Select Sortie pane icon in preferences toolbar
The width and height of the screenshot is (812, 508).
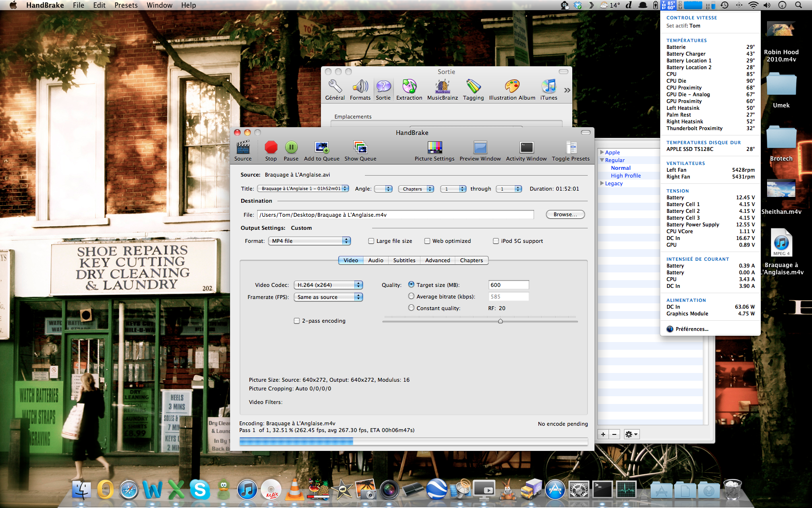[383, 90]
